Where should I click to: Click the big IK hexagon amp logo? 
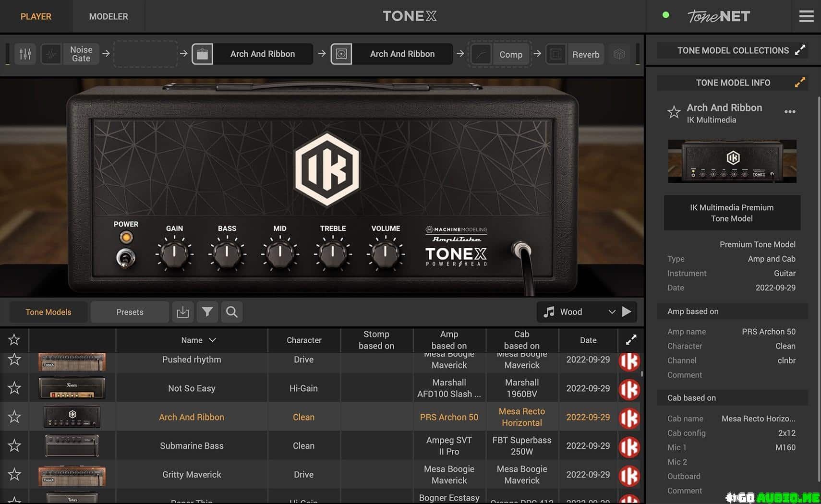pos(327,169)
